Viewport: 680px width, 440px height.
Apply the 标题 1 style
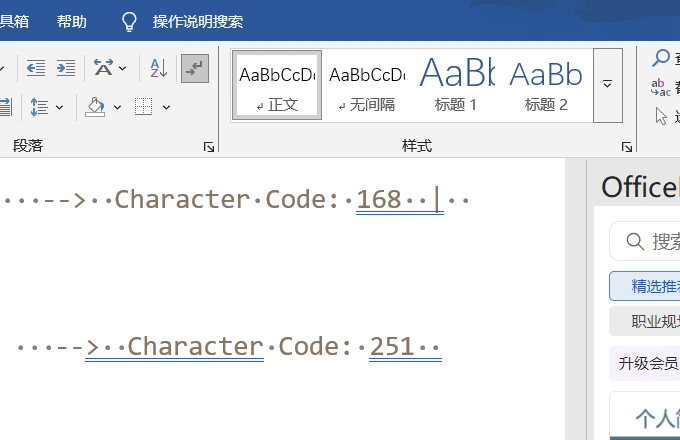pyautogui.click(x=456, y=85)
